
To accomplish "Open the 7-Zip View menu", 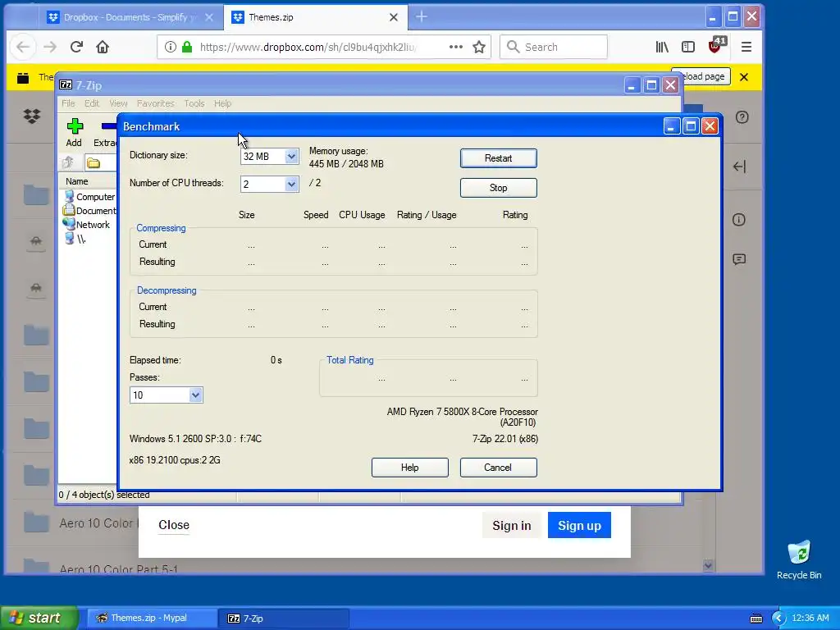I will (x=118, y=103).
